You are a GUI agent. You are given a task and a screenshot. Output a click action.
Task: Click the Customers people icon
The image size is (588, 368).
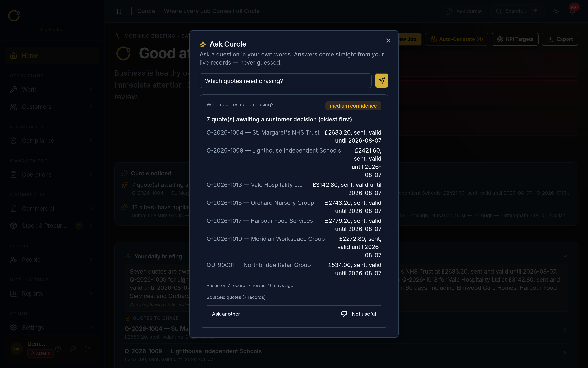(x=14, y=107)
